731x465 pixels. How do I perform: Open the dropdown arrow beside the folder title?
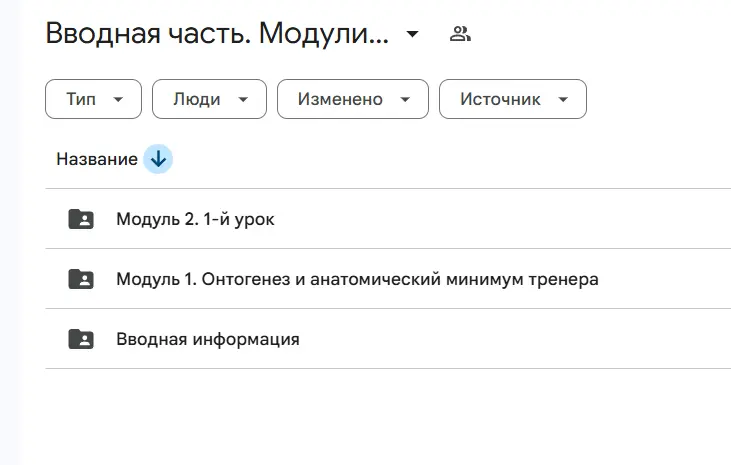pos(412,35)
